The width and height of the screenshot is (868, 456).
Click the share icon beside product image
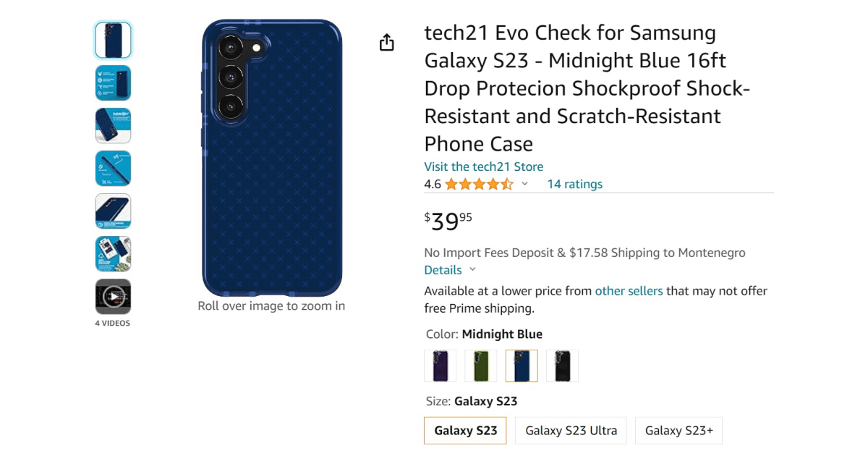(387, 43)
